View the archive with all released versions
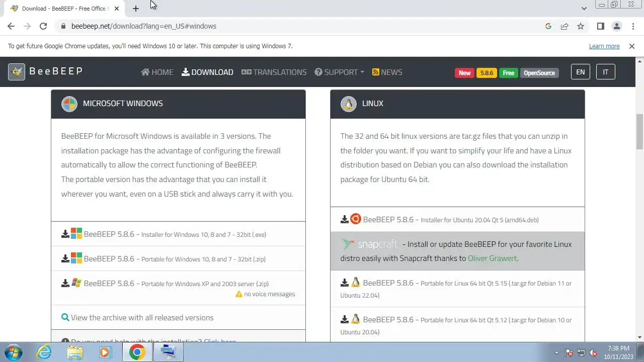Screen dimensions: 644x362 tap(142, 318)
